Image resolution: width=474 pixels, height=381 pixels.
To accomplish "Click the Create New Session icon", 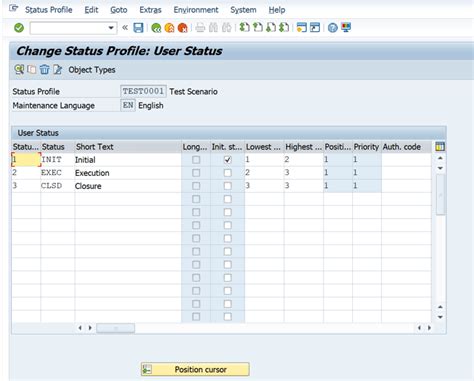I will (301, 27).
